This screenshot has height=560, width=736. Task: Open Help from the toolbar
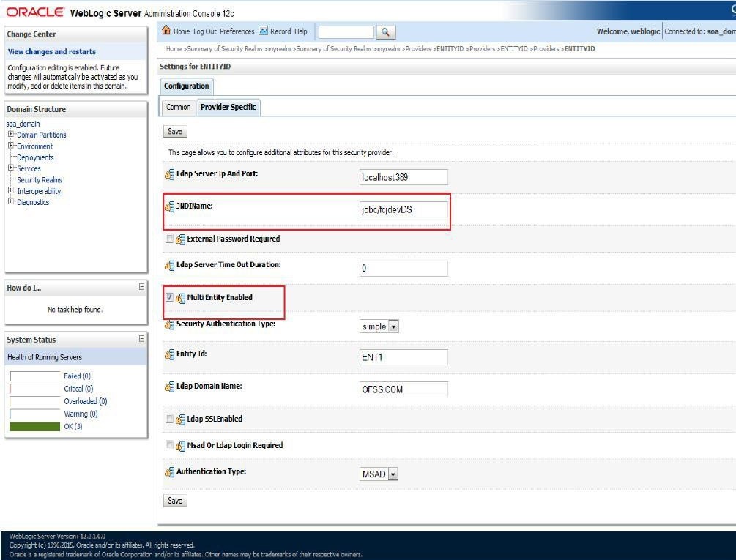tap(301, 31)
